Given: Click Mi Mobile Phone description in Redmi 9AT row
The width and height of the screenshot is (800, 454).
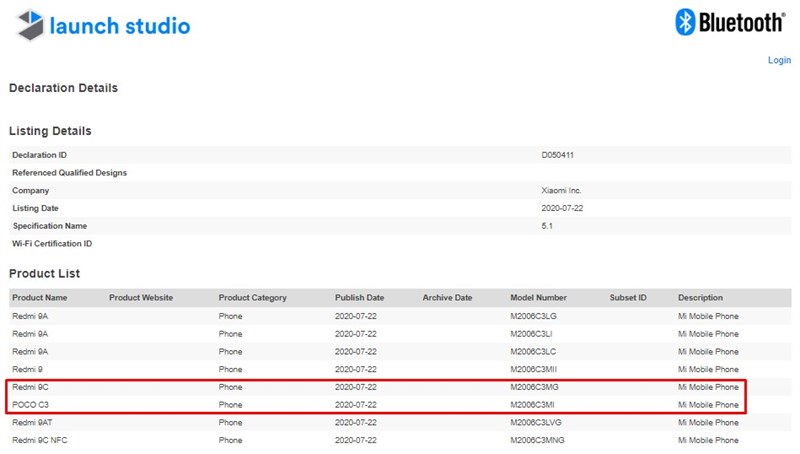Looking at the screenshot, I should tap(708, 422).
